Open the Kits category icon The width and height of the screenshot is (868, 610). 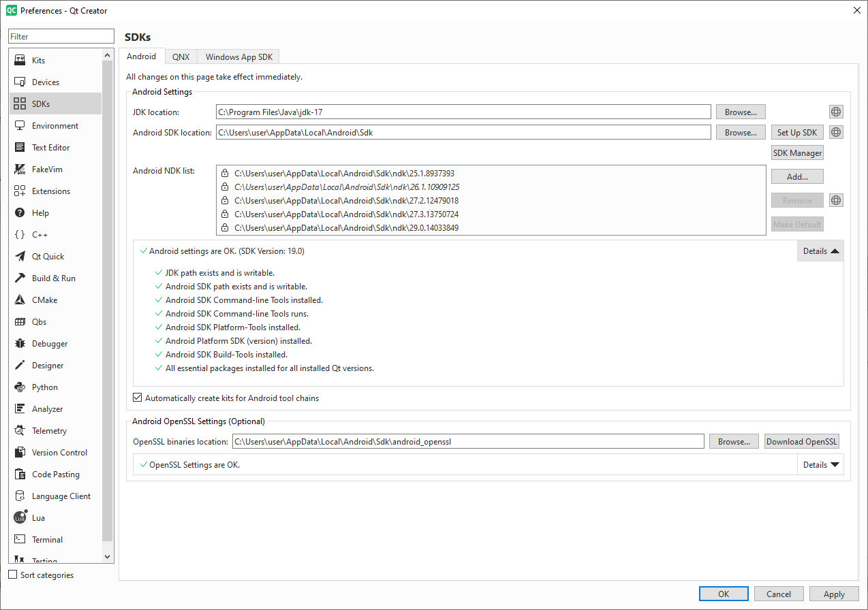pos(20,61)
